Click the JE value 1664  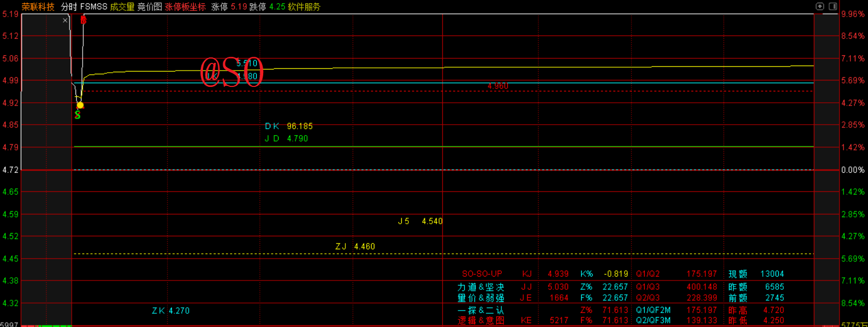[x=559, y=298]
